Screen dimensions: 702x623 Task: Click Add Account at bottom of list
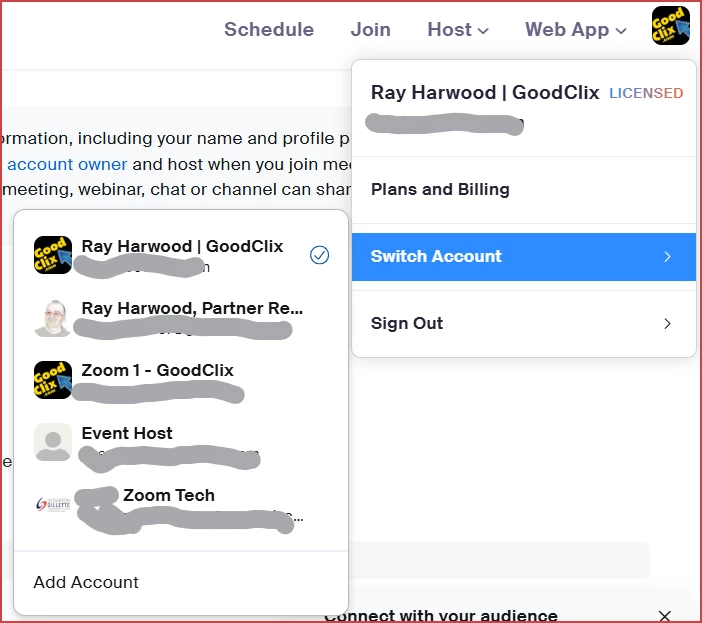[x=86, y=582]
